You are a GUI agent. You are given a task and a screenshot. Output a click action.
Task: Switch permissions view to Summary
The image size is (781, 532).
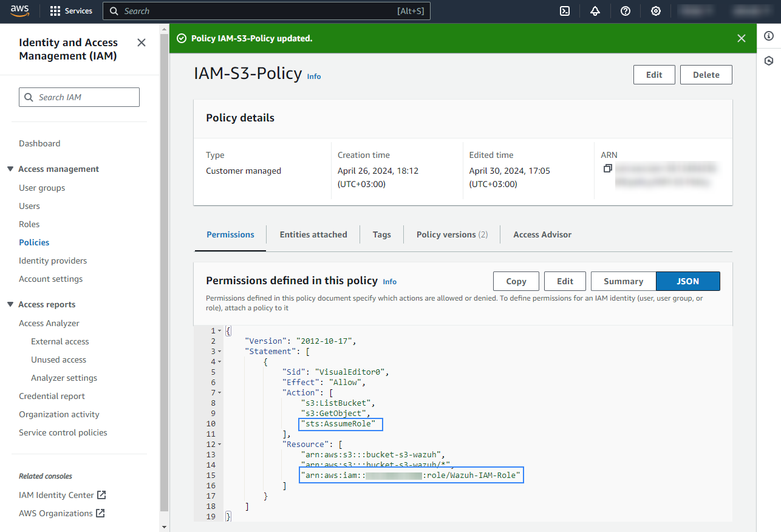[623, 281]
